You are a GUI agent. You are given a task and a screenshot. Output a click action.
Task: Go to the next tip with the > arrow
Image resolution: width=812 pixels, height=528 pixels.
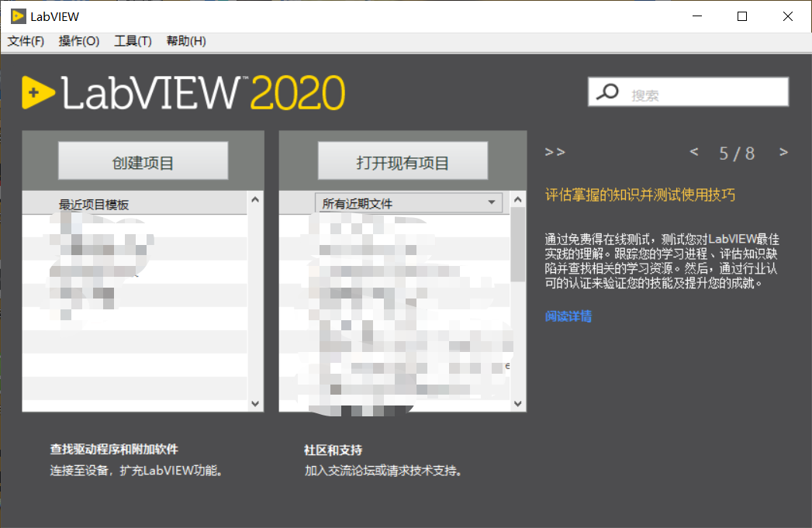(783, 152)
